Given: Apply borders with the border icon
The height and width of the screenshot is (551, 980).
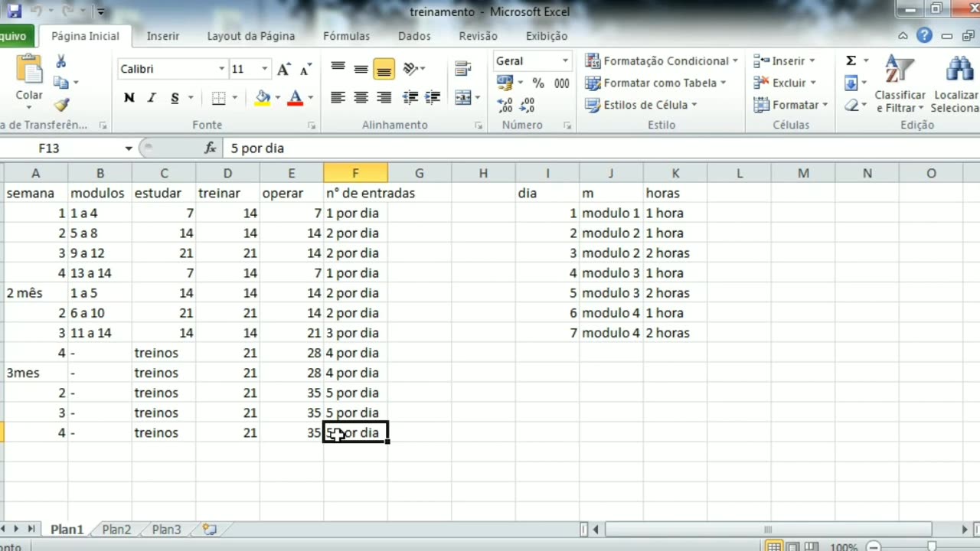Looking at the screenshot, I should point(219,98).
